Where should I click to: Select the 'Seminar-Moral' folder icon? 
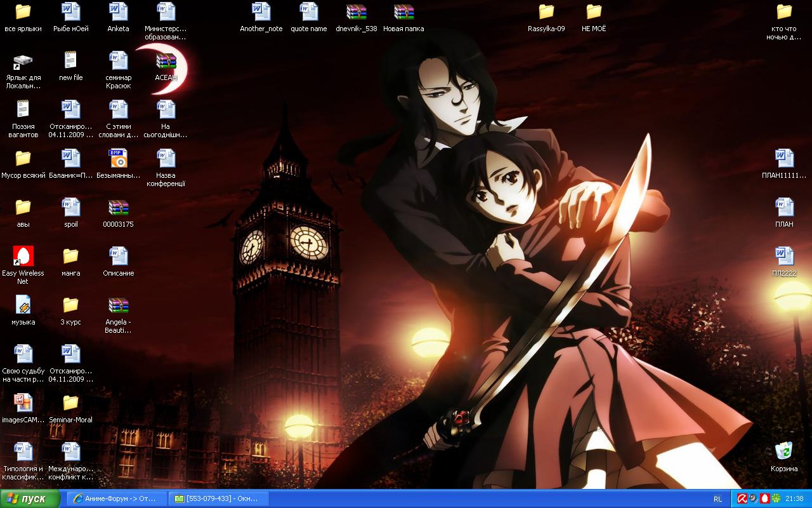click(70, 403)
